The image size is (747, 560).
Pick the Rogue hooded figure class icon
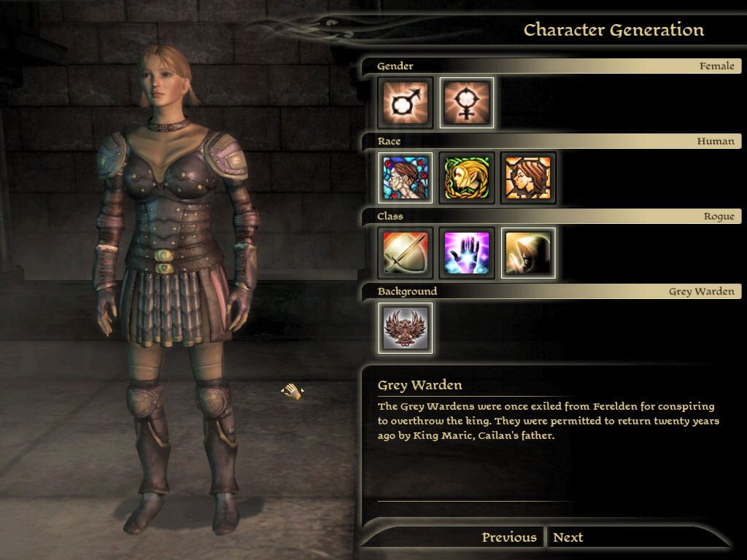528,253
